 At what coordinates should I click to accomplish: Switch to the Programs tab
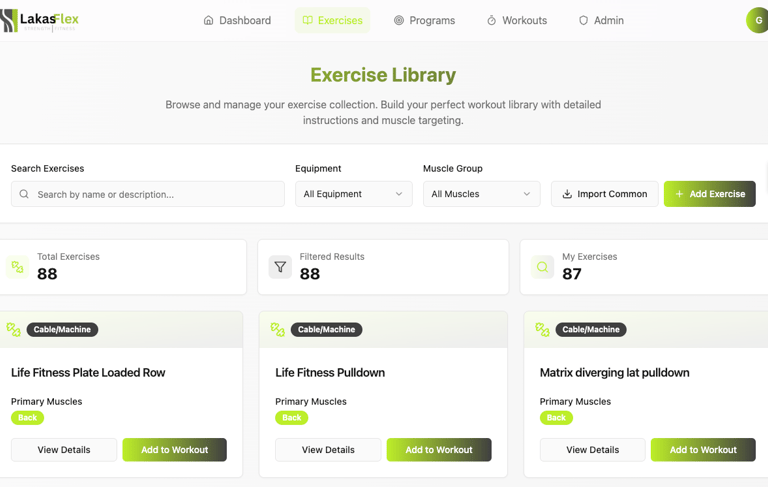(x=425, y=21)
